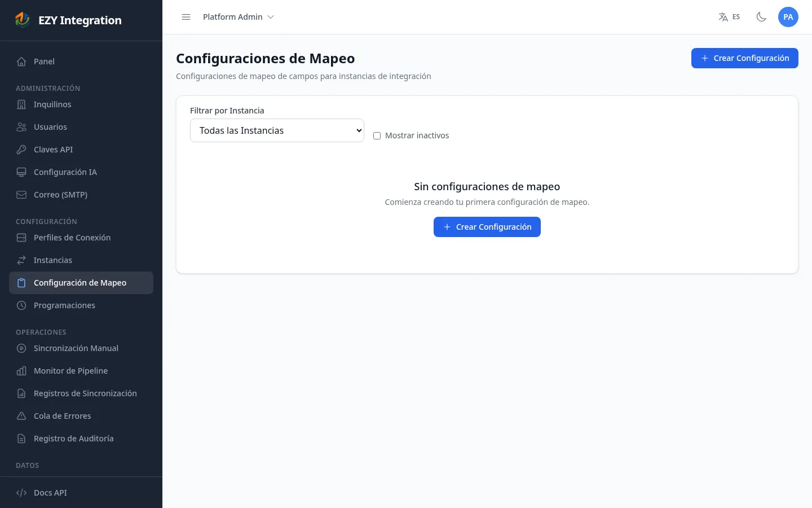Open Programaciones menu entry
Image resolution: width=812 pixels, height=508 pixels.
coord(81,305)
